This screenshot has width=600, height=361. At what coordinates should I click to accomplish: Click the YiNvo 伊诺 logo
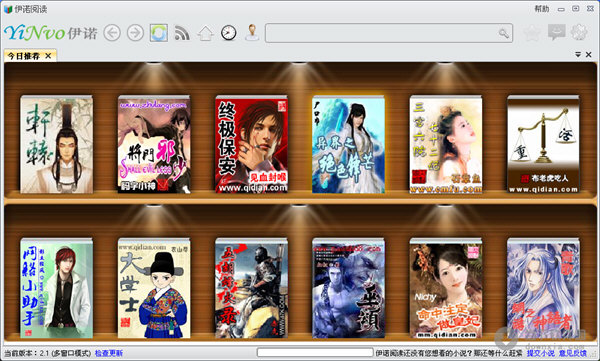(x=51, y=33)
